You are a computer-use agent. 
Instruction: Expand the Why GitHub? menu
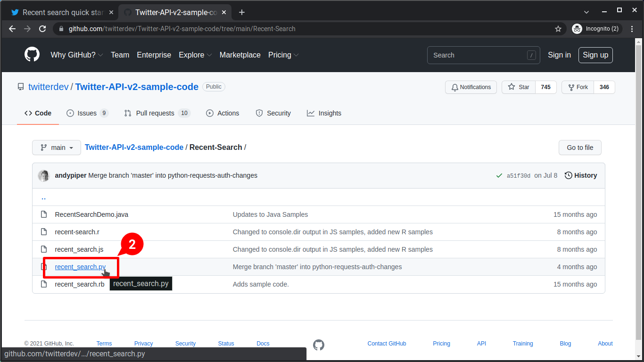pyautogui.click(x=77, y=55)
